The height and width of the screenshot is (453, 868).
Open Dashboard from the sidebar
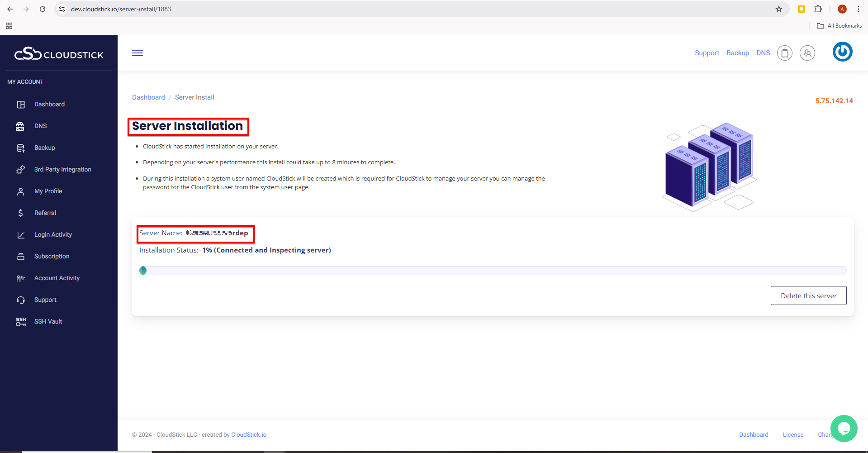click(49, 105)
